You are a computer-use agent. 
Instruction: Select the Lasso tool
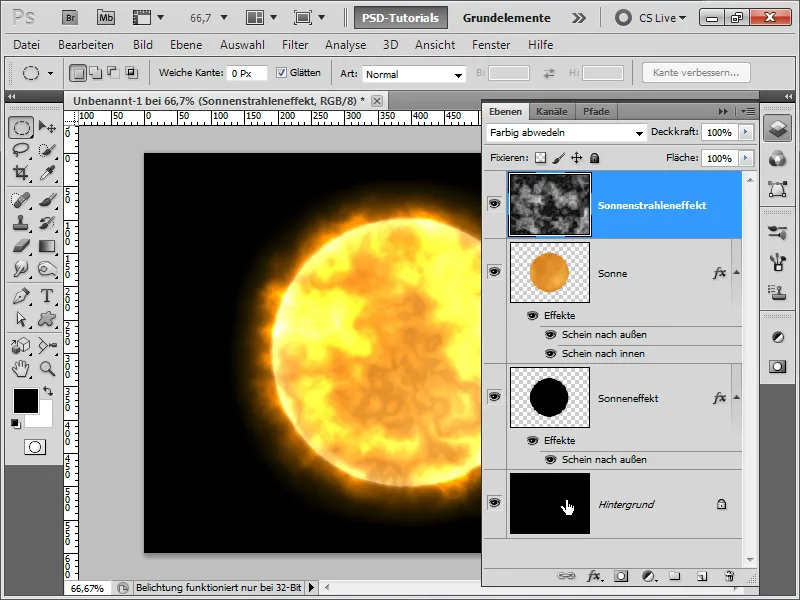21,150
